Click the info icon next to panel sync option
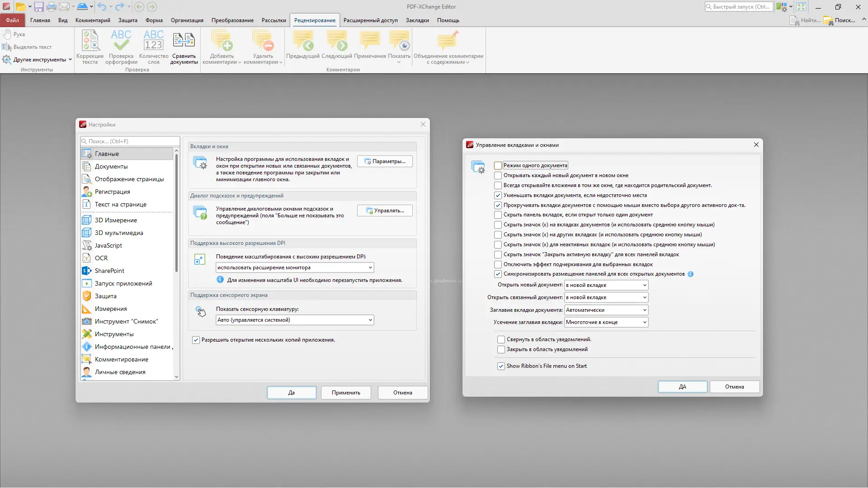This screenshot has height=488, width=868. point(690,274)
